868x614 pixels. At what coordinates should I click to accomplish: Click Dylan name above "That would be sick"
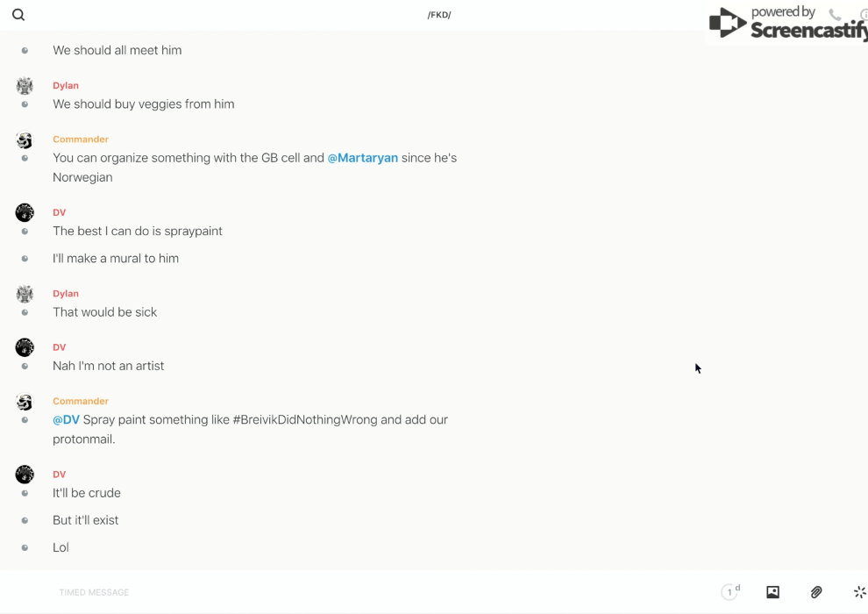[x=66, y=294]
